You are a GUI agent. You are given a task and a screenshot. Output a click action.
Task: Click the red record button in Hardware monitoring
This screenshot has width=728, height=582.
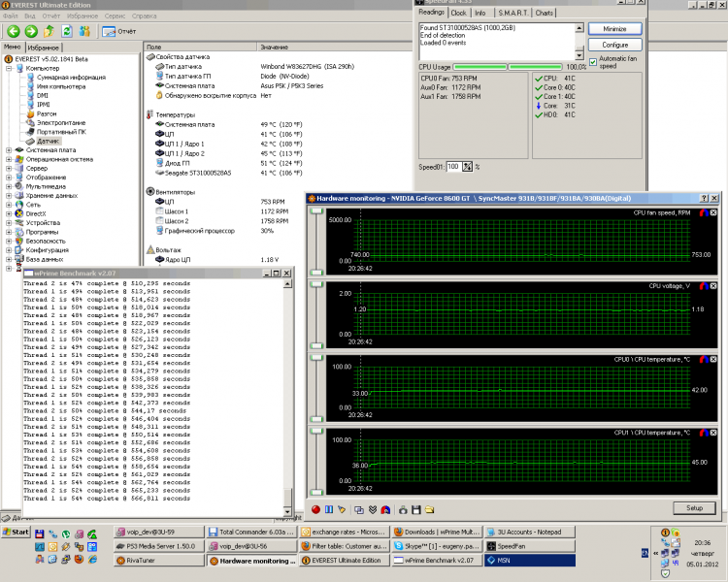tap(315, 509)
